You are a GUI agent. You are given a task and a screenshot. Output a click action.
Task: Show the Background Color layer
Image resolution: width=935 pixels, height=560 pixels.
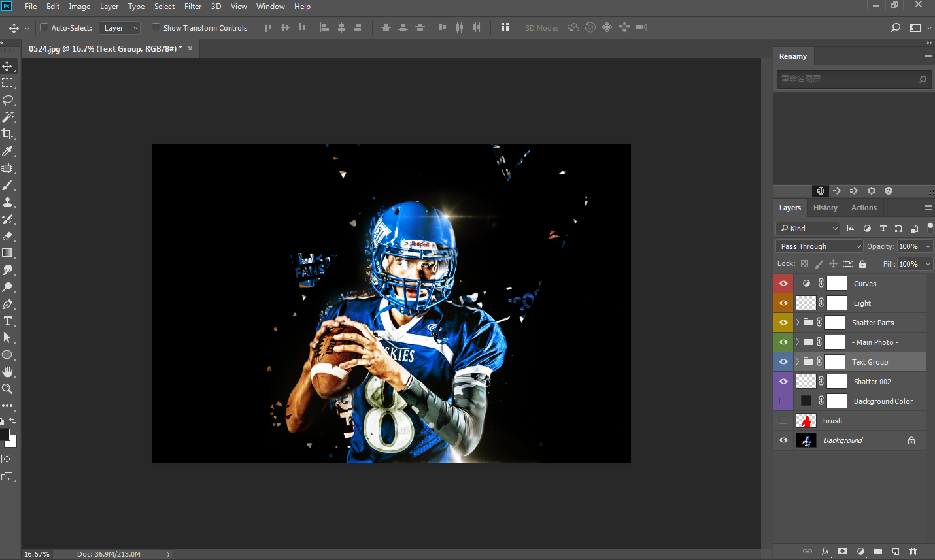[783, 401]
